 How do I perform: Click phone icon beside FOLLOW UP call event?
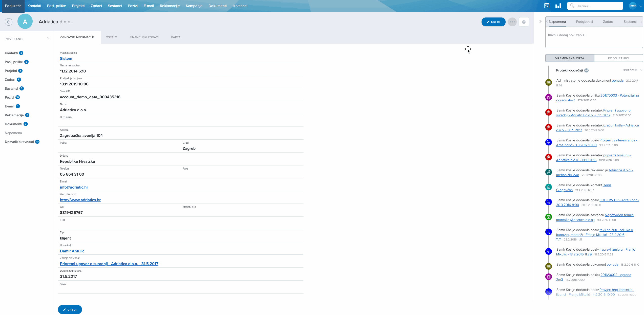coord(548,202)
